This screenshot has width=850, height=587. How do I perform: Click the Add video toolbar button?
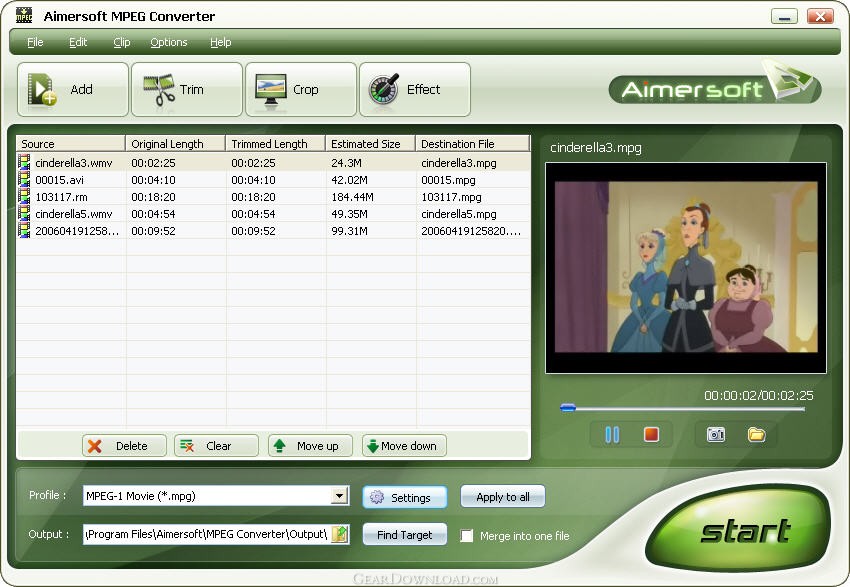pyautogui.click(x=73, y=89)
